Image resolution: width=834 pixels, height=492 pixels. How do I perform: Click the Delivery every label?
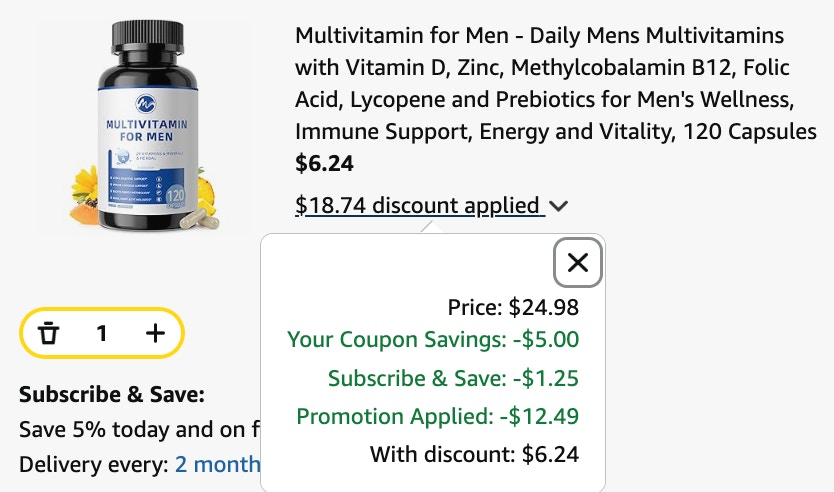click(94, 464)
